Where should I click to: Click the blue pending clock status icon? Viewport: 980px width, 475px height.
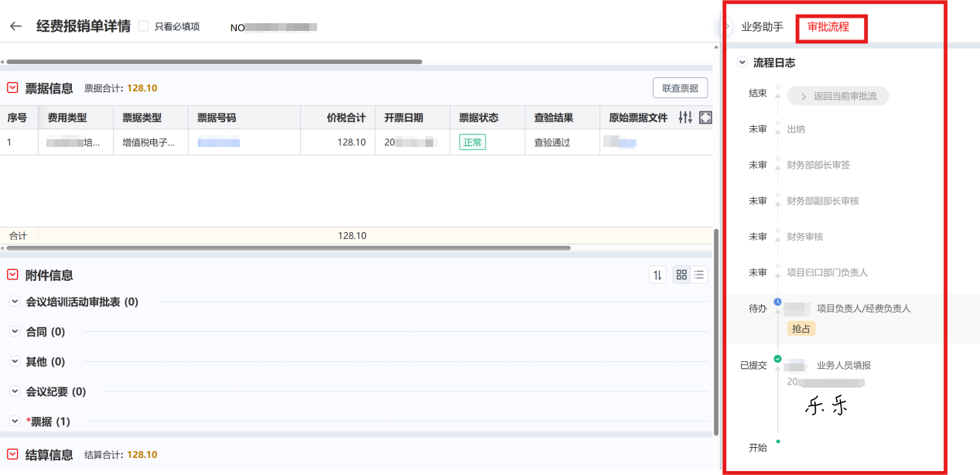[777, 302]
